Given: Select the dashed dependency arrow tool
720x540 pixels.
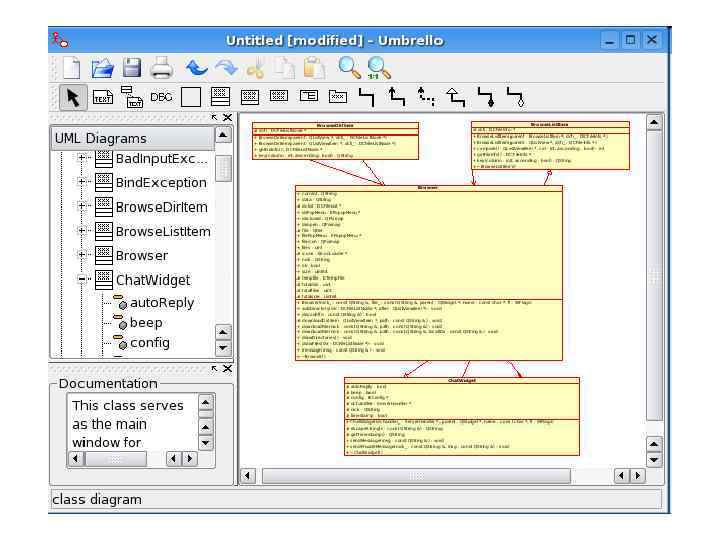Looking at the screenshot, I should tap(426, 97).
